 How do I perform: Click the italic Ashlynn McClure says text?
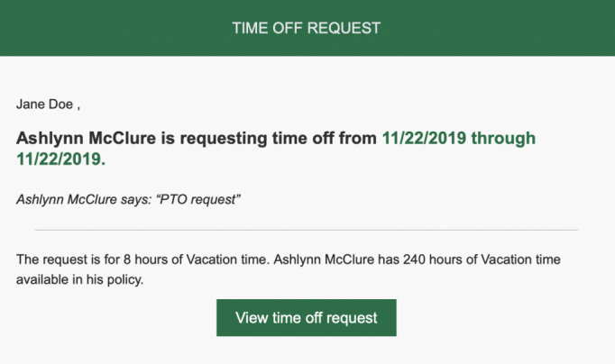(x=84, y=199)
